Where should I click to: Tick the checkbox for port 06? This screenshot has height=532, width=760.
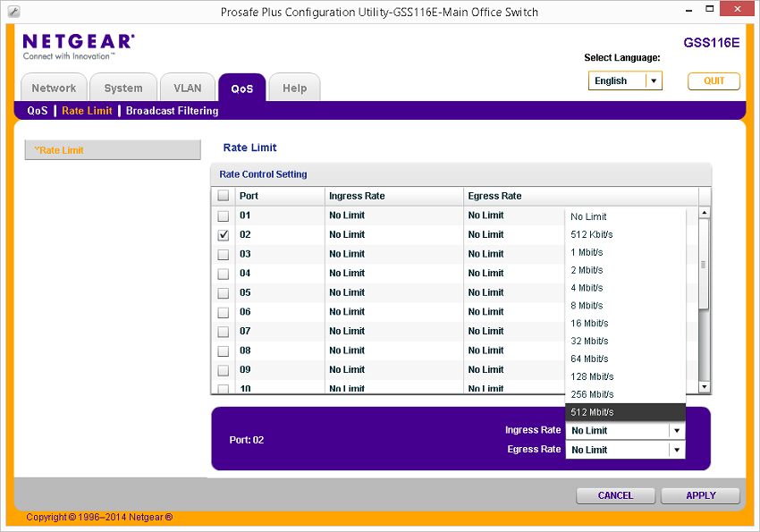(223, 313)
